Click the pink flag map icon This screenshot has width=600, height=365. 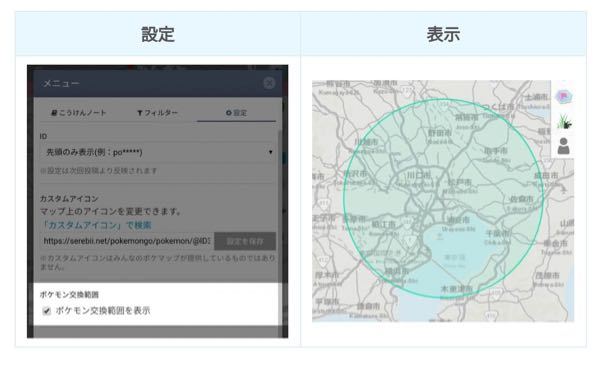(x=563, y=96)
